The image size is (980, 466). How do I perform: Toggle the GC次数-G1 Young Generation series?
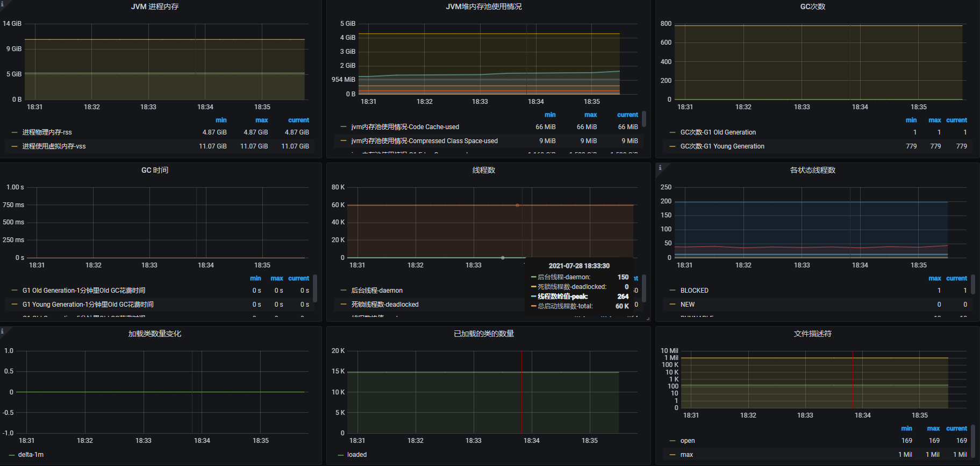pos(723,146)
